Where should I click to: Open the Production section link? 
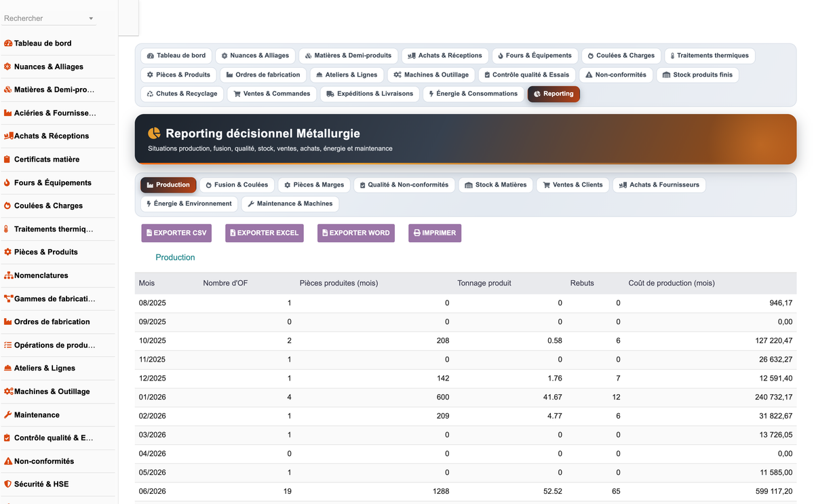click(175, 258)
